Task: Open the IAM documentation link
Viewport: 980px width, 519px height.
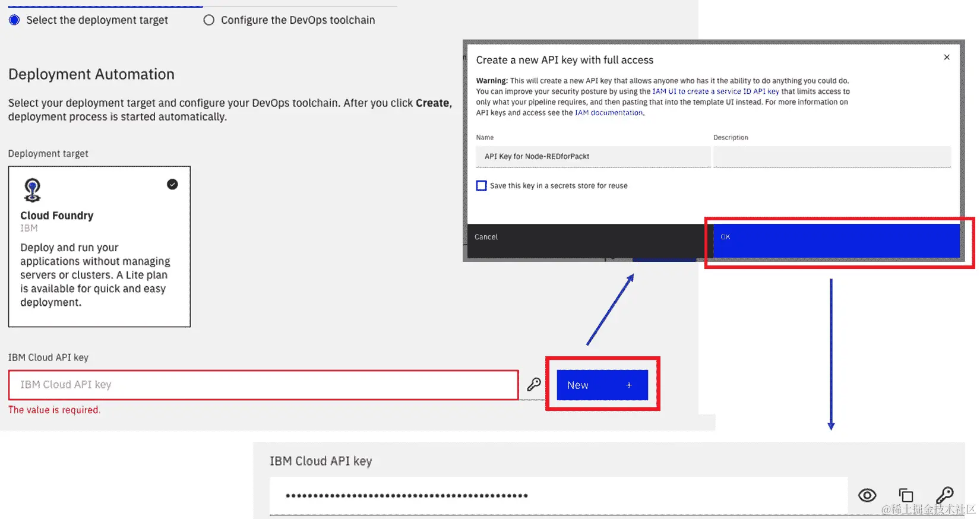Action: point(609,113)
